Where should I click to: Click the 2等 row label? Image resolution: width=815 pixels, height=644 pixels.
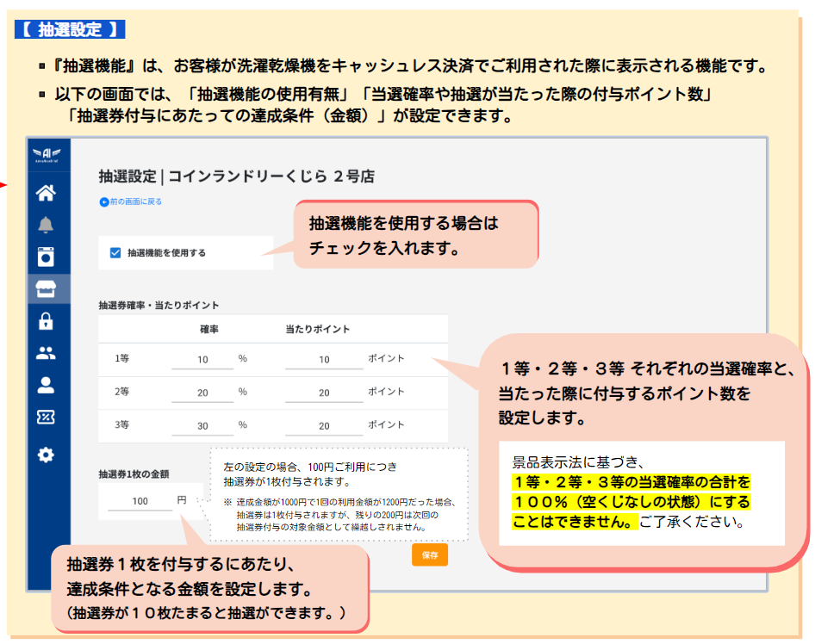click(122, 392)
